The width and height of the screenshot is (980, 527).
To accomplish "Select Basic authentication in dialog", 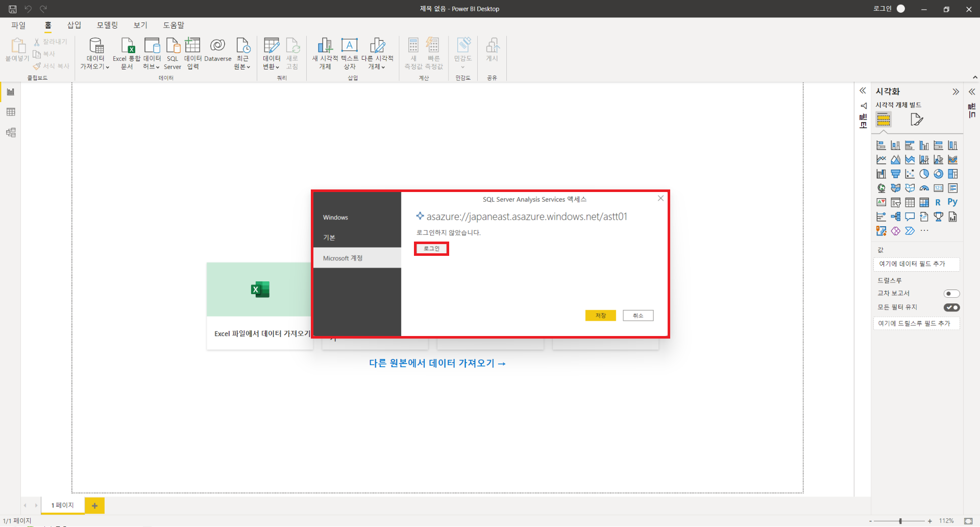I will 357,237.
